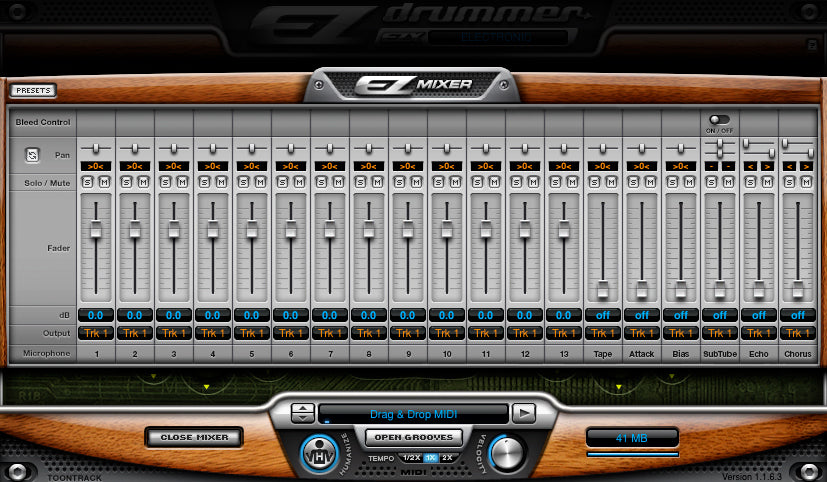Screen dimensions: 827x482
Task: Mute the Attack channel
Action: (x=649, y=182)
